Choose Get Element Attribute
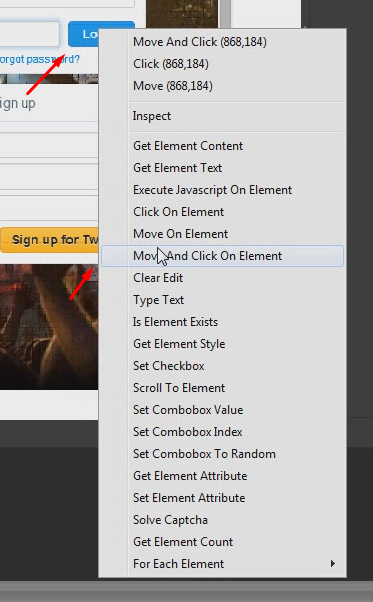 (223, 476)
